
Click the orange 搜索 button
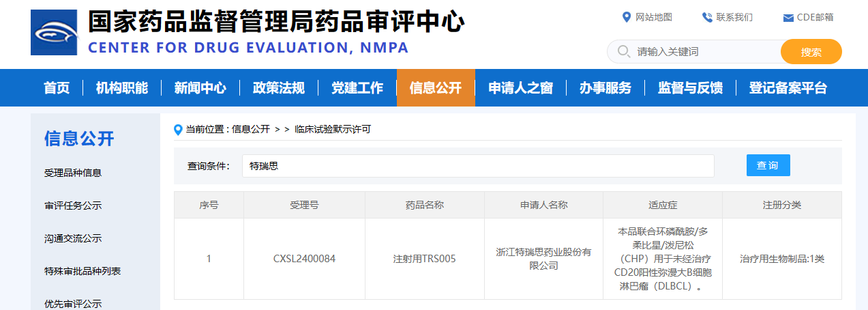point(811,52)
